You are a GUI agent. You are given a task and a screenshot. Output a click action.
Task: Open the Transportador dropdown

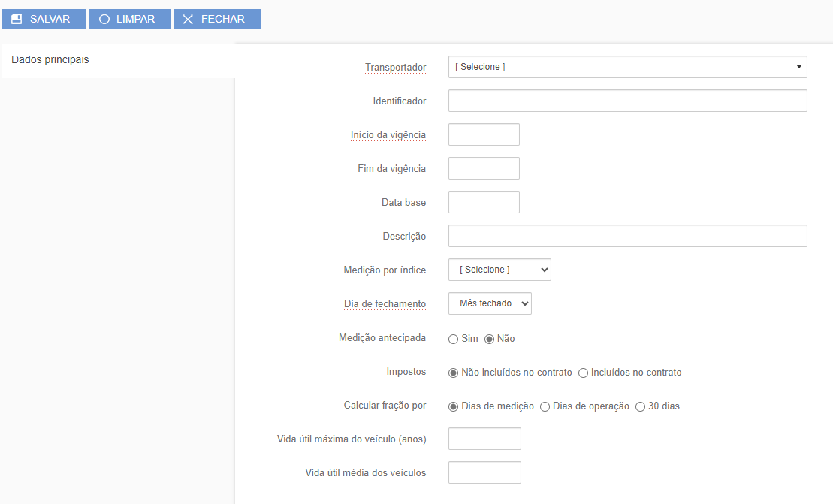[x=627, y=67]
